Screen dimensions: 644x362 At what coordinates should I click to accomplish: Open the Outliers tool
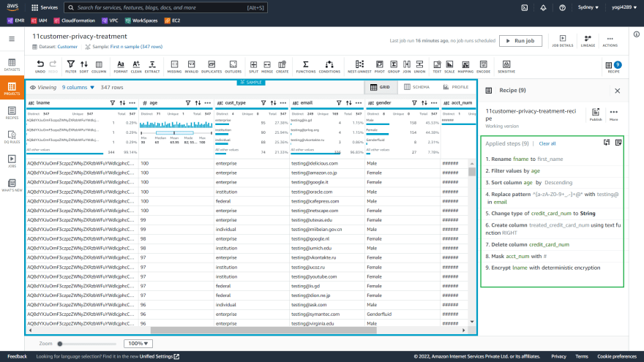point(233,67)
